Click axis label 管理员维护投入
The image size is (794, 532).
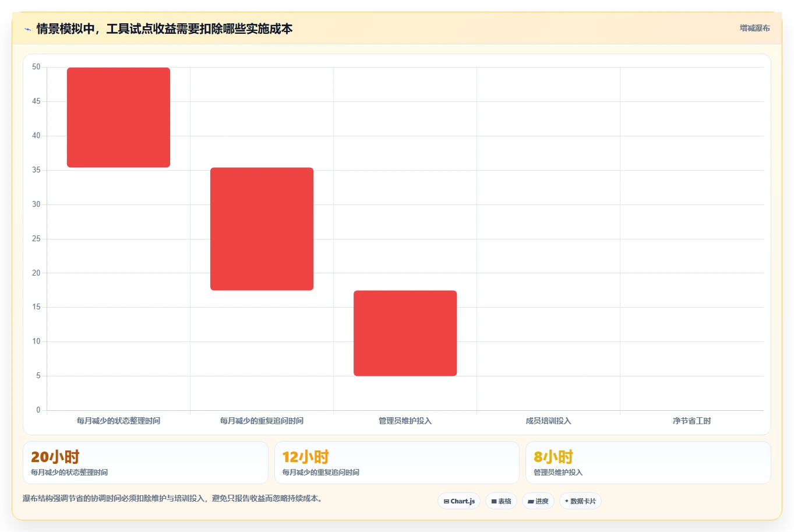405,421
